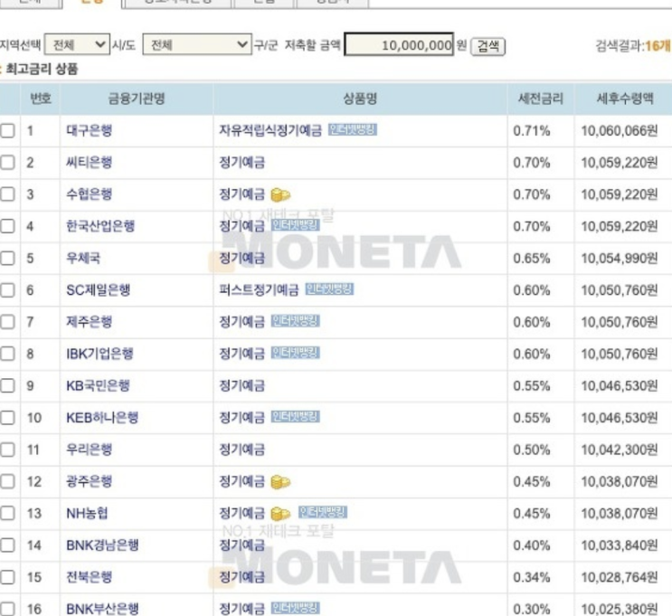Tick the checkbox for 대구은행 row
The height and width of the screenshot is (616, 672).
pyautogui.click(x=7, y=130)
